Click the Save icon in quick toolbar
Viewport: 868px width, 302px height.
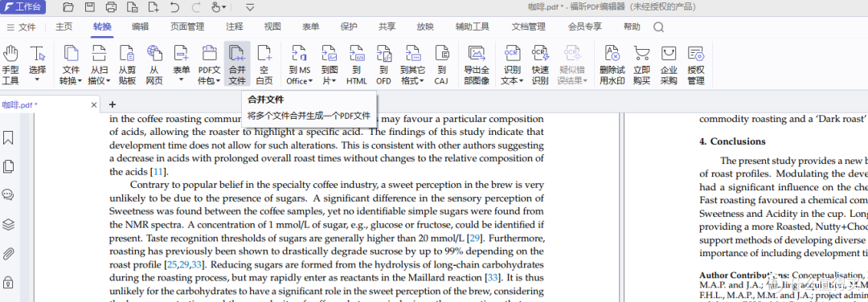pyautogui.click(x=89, y=7)
